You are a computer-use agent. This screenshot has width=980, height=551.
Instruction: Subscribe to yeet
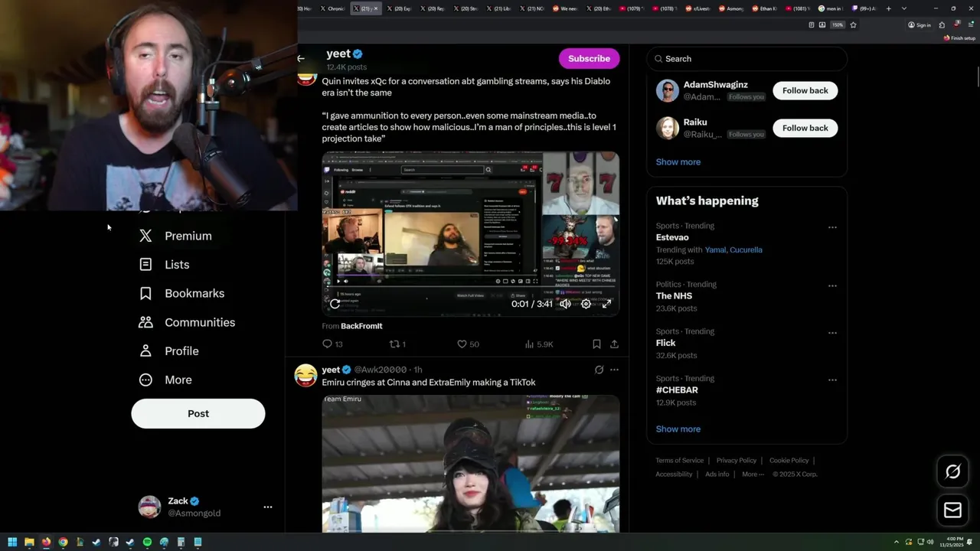point(589,58)
